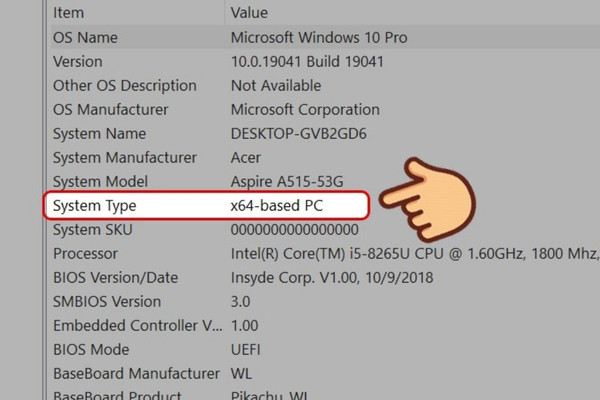Viewport: 600px width, 400px height.
Task: Click the Value column header
Action: pos(249,13)
